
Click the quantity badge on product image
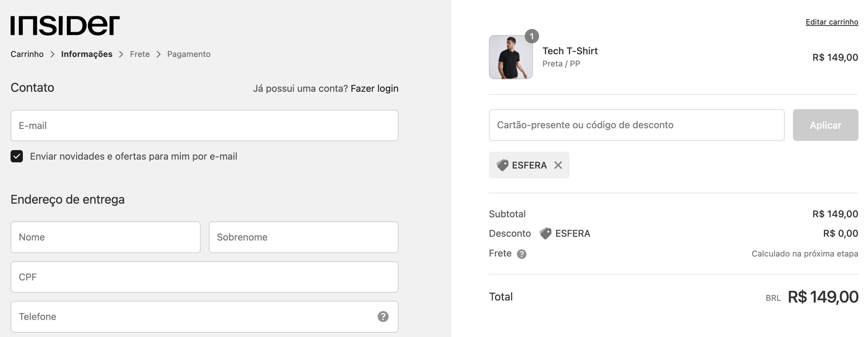[x=532, y=36]
